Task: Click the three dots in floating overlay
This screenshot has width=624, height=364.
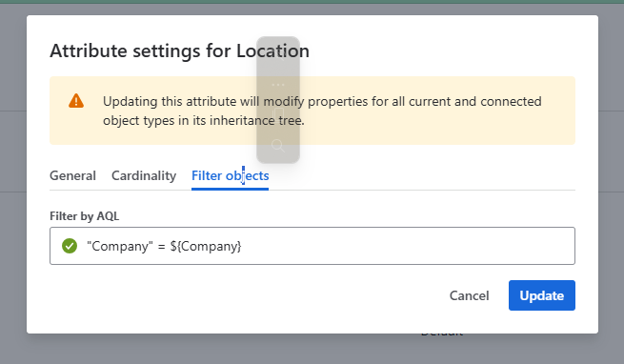Action: pyautogui.click(x=278, y=85)
